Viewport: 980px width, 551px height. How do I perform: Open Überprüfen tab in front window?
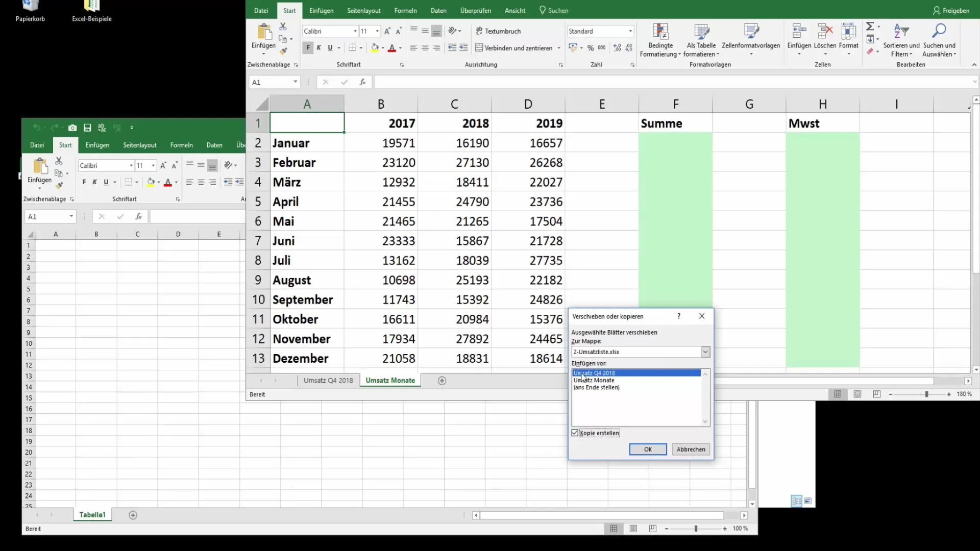475,10
